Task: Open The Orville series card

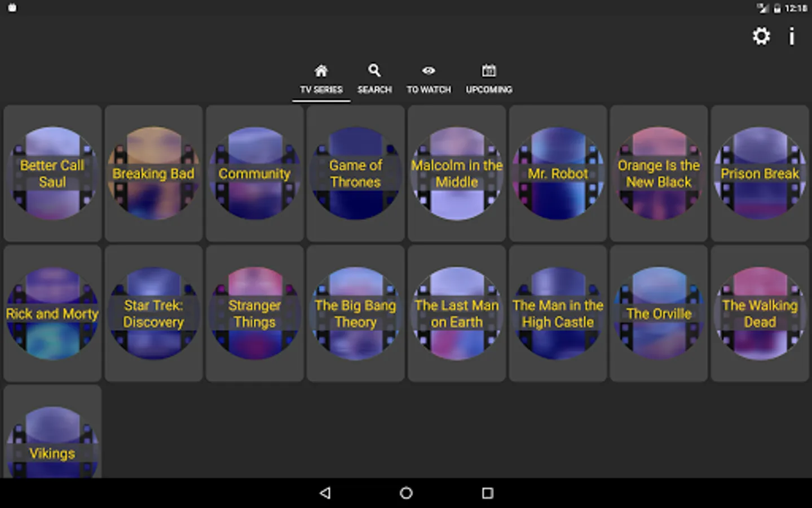Action: tap(659, 313)
